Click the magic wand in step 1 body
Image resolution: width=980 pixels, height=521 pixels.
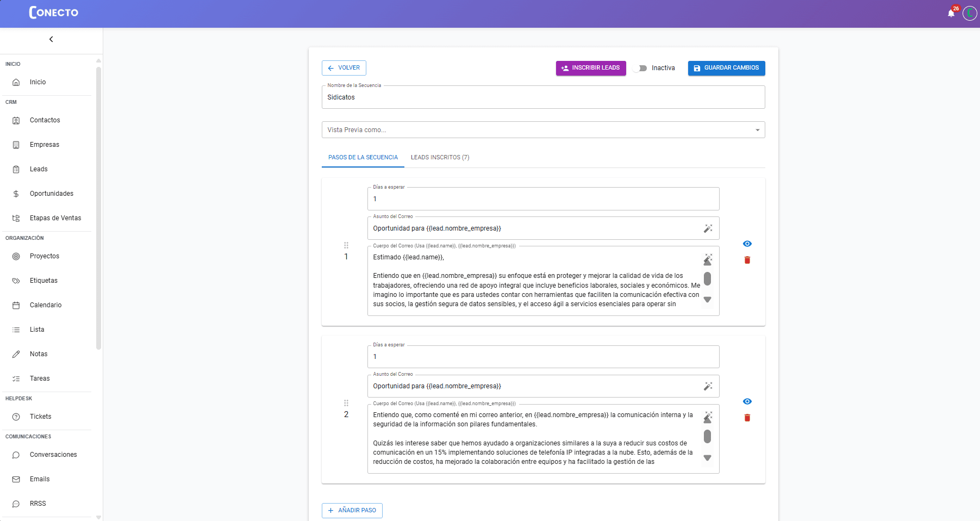click(x=708, y=257)
